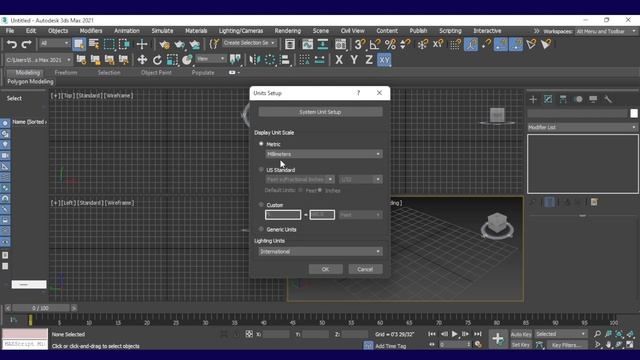Open the Scripting menu
The height and width of the screenshot is (360, 640).
point(450,31)
